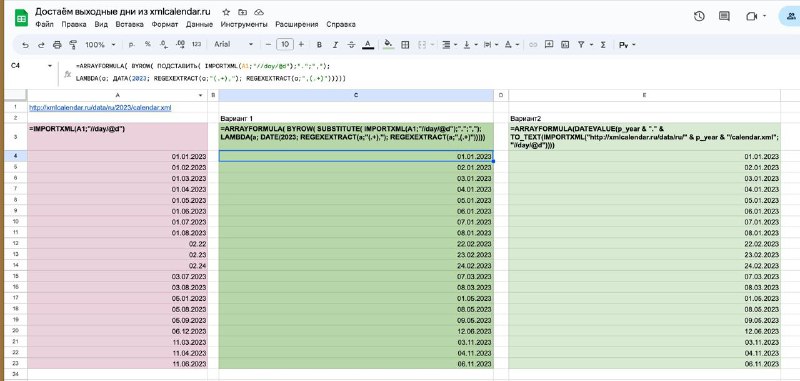The width and height of the screenshot is (800, 381).
Task: Print the spreadsheet
Action: (57, 45)
